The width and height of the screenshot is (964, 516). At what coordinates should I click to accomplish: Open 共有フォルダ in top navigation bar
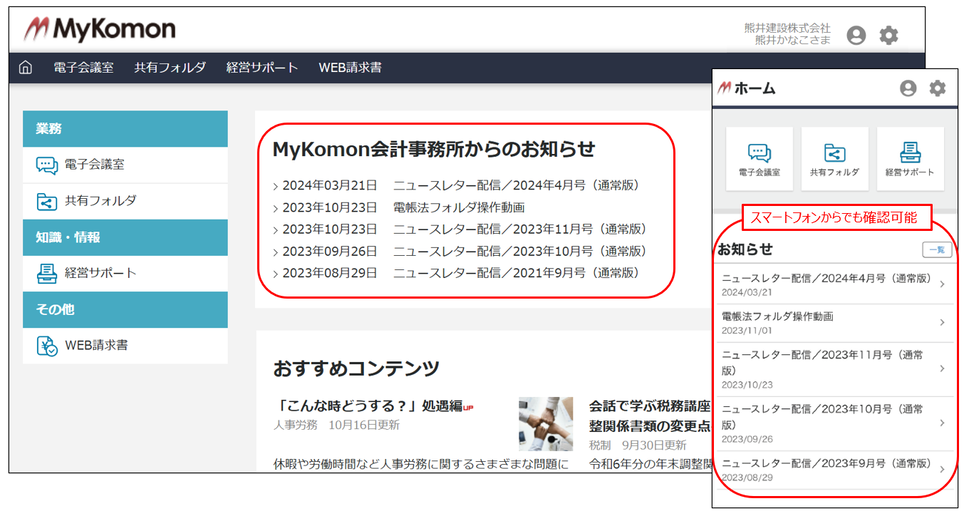pos(170,68)
